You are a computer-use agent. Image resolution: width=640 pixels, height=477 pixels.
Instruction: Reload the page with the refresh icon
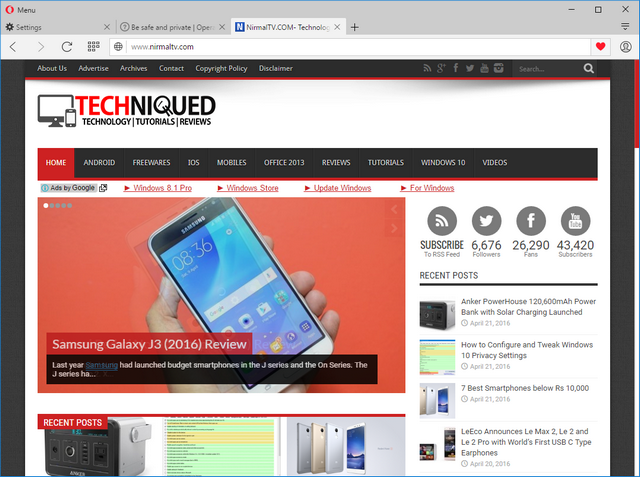pos(67,47)
